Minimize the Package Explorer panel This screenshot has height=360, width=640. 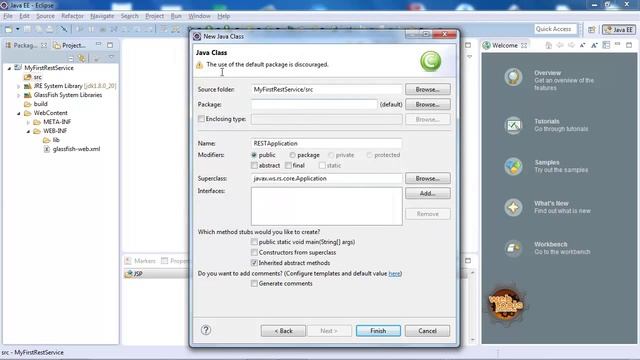[98, 44]
